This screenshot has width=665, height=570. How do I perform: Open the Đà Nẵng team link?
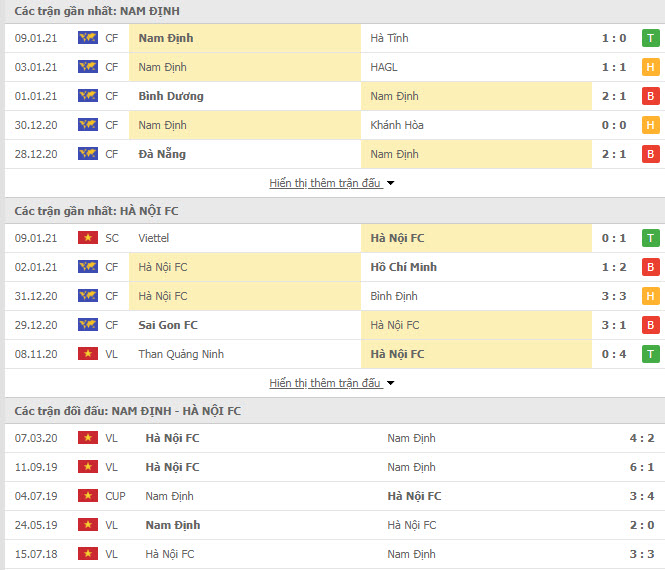[x=162, y=154]
